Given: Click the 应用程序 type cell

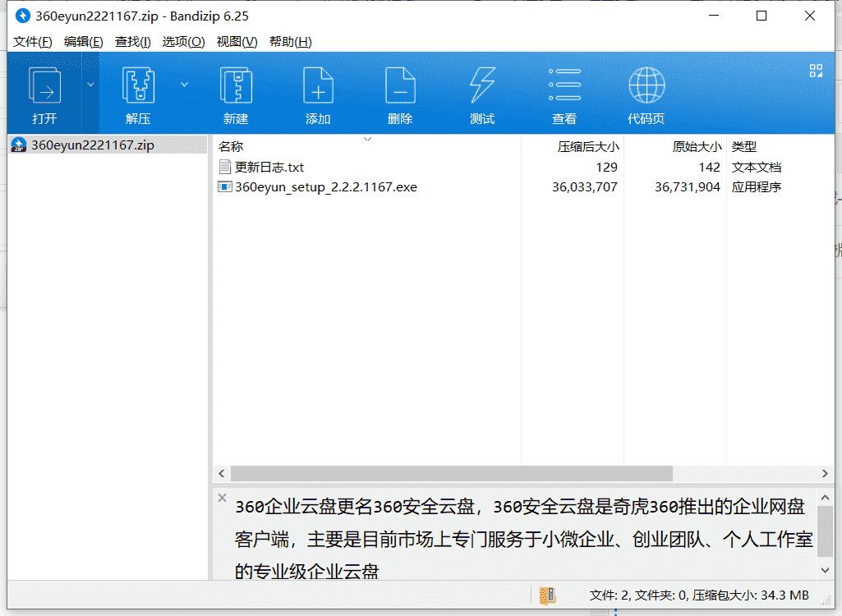Looking at the screenshot, I should point(756,187).
